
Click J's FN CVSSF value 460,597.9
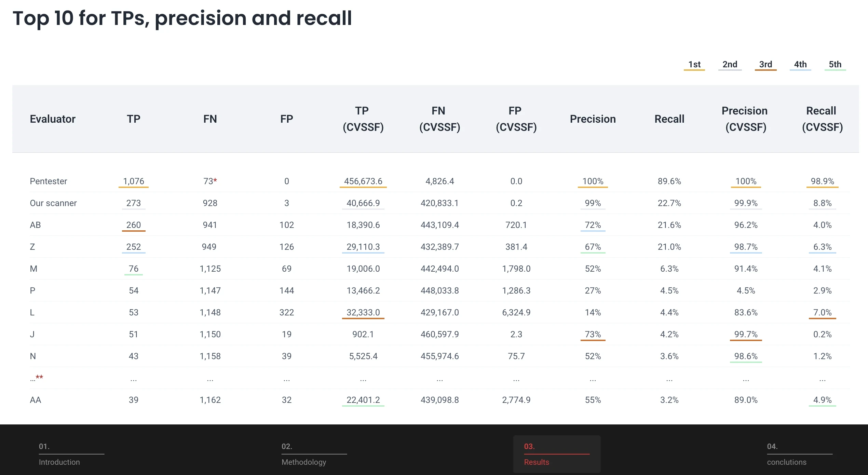click(x=439, y=334)
